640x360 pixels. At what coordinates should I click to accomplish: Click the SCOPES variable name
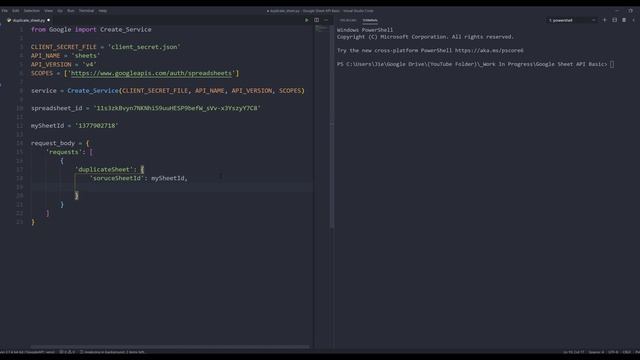pyautogui.click(x=42, y=73)
